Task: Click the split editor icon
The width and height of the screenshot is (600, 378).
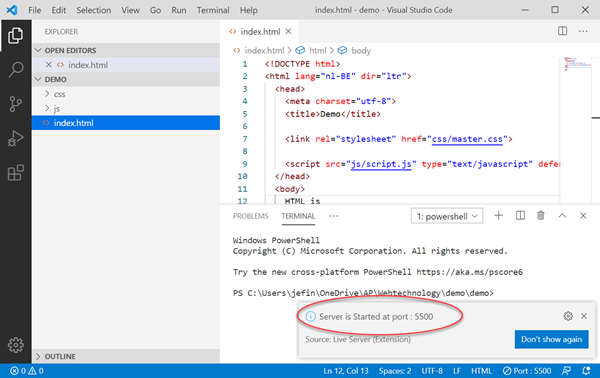Action: pos(562,31)
